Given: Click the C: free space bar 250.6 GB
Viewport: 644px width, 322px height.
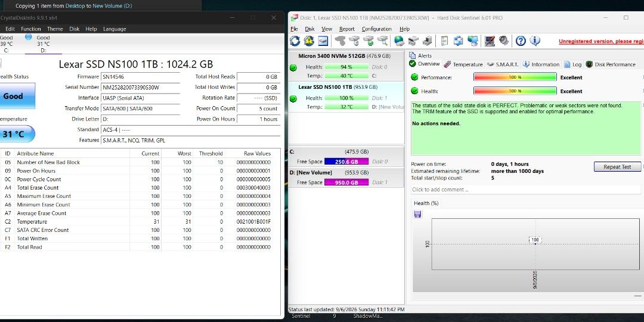Looking at the screenshot, I should pyautogui.click(x=346, y=162).
